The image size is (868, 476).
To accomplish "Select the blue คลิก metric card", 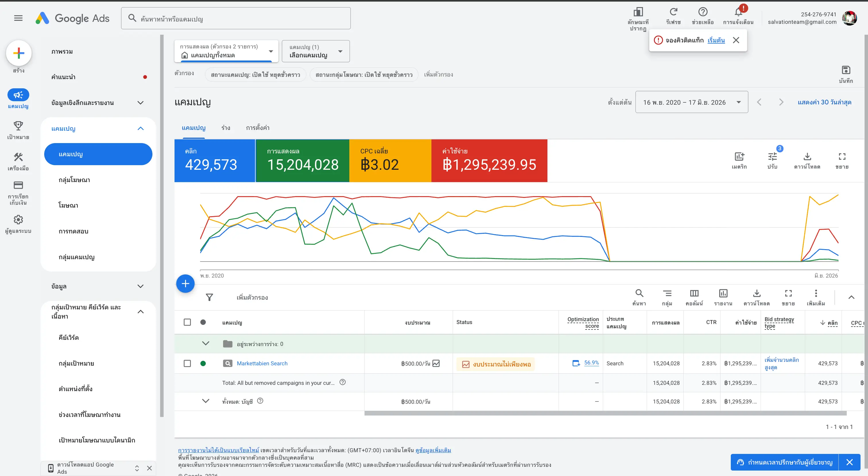I will coord(215,161).
